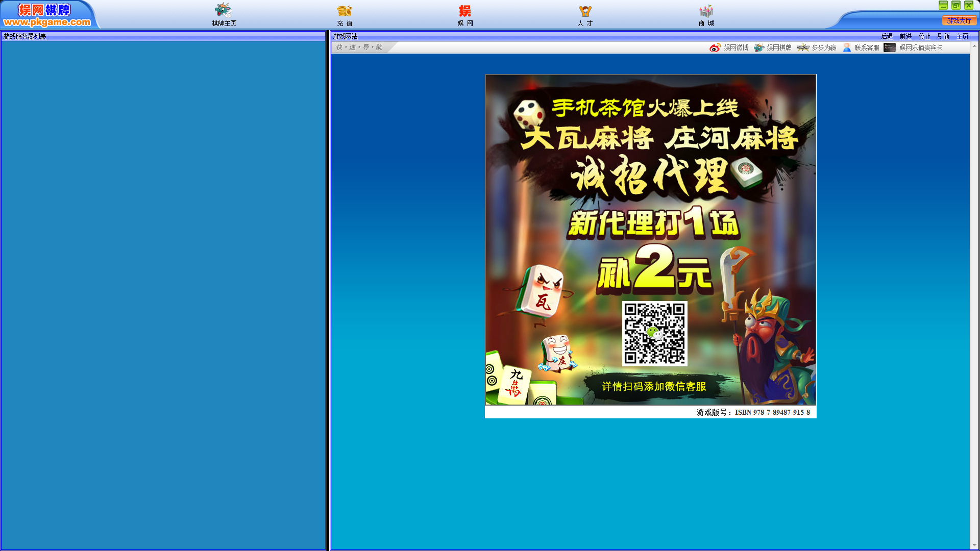Click the scrollbar down arrow in web panel
980x551 pixels.
click(x=974, y=545)
